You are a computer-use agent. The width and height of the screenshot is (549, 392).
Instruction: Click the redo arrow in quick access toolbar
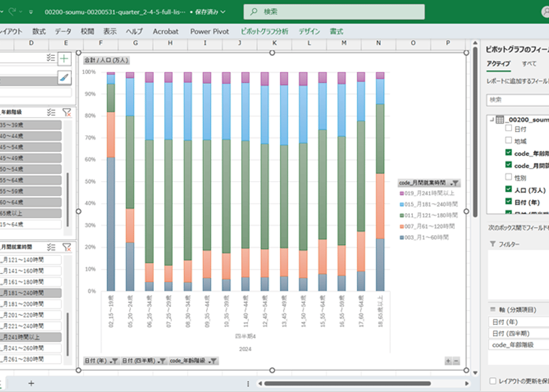tap(12, 11)
